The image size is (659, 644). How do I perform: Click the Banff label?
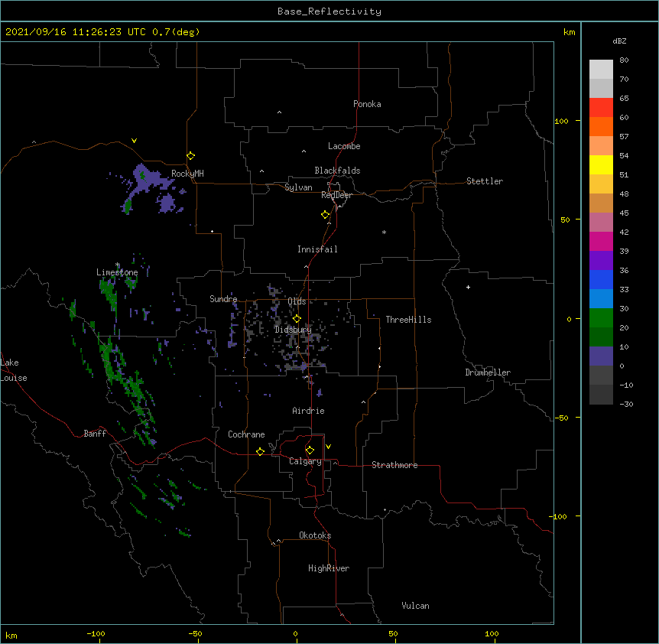(x=95, y=434)
